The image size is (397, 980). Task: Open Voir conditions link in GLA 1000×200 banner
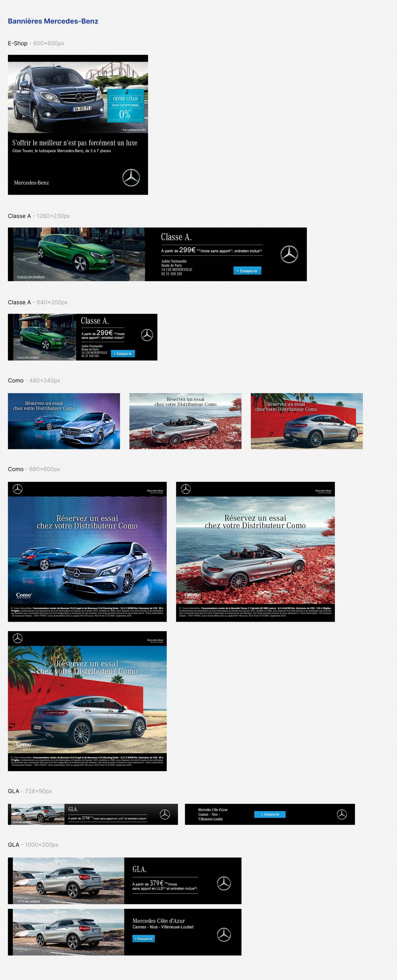29,901
